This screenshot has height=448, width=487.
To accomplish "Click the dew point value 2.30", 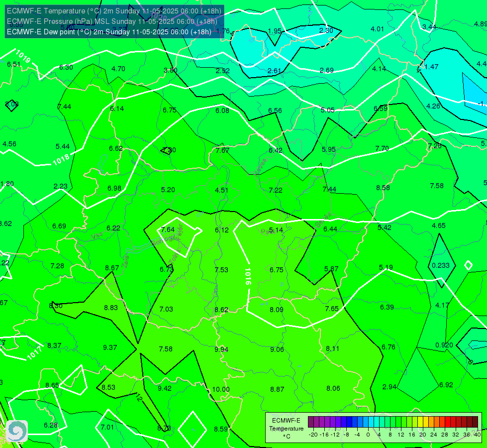I will pos(326,30).
